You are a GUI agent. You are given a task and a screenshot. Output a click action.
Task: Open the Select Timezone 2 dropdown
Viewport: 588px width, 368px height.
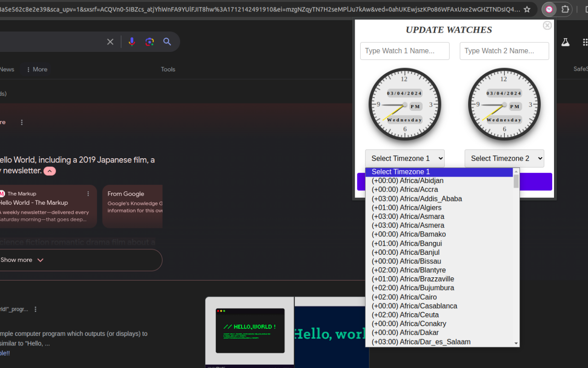click(504, 158)
